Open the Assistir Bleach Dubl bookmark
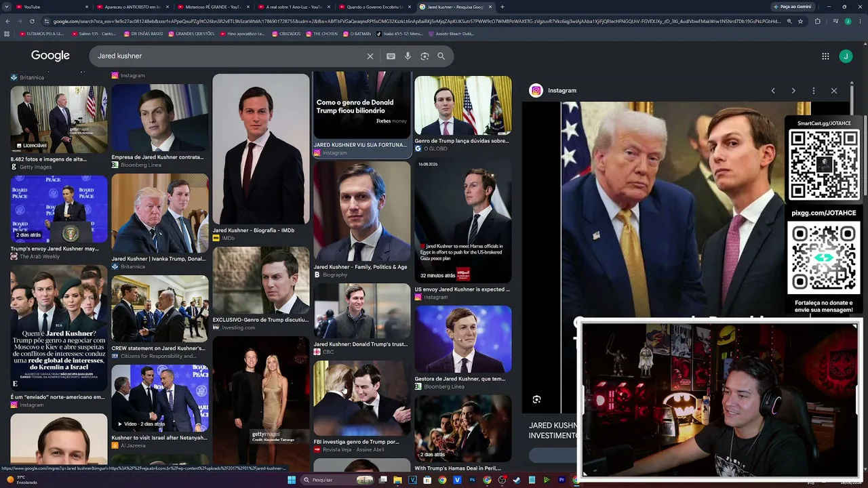 pyautogui.click(x=450, y=33)
